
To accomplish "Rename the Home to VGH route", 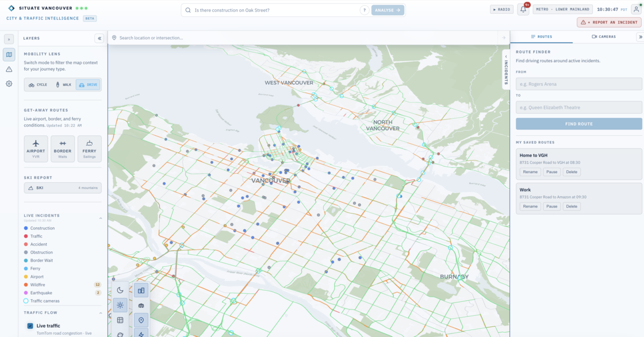I will pyautogui.click(x=530, y=172).
